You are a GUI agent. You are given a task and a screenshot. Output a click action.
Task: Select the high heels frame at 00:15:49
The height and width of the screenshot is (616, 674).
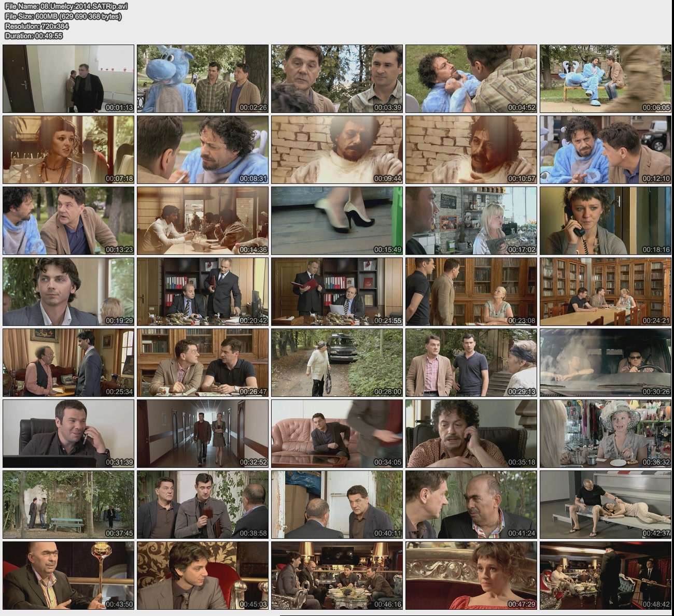point(337,221)
